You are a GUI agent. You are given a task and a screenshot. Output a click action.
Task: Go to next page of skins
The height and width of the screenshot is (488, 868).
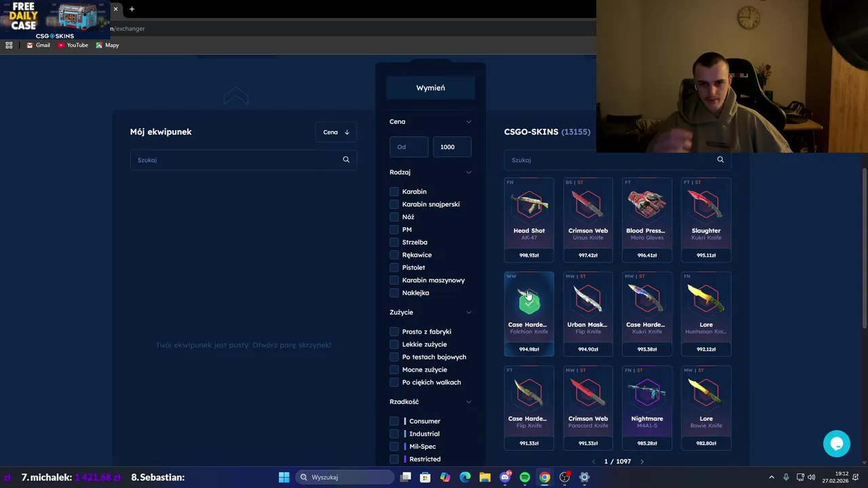(x=642, y=462)
